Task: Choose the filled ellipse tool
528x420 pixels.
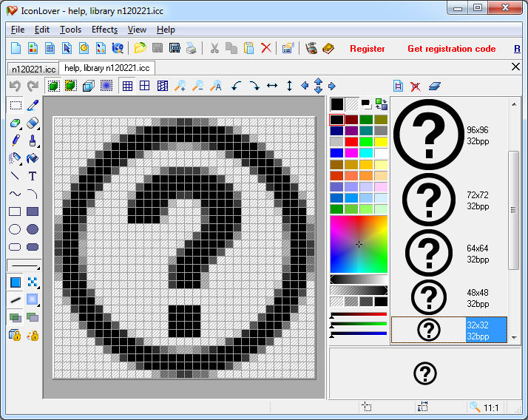Action: [x=33, y=229]
